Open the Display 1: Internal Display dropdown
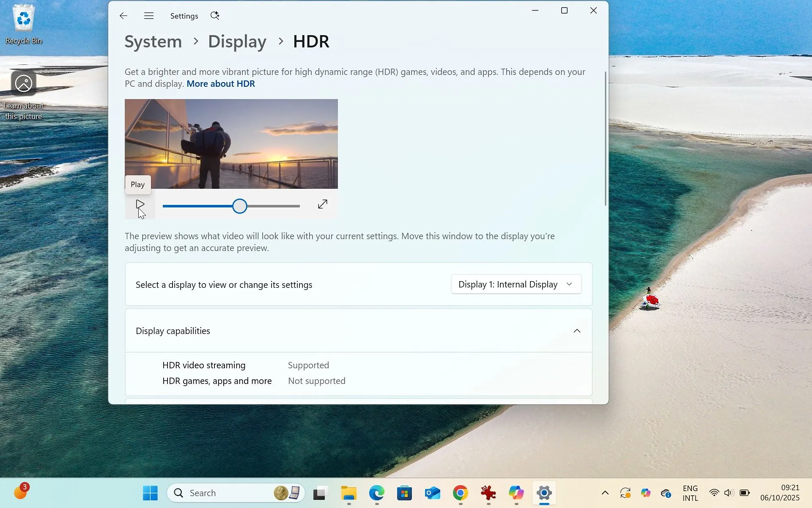 click(516, 284)
